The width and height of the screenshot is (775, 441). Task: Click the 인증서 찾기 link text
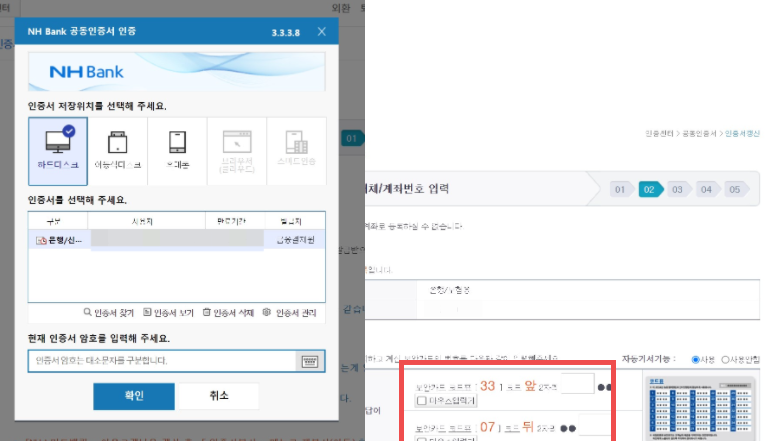(x=114, y=312)
